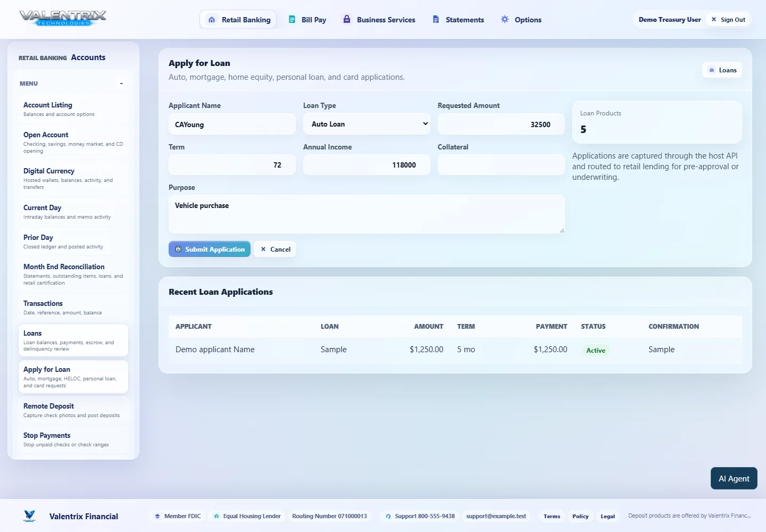Viewport: 766px width, 532px height.
Task: Click the home icon in Loans button
Action: click(x=712, y=70)
